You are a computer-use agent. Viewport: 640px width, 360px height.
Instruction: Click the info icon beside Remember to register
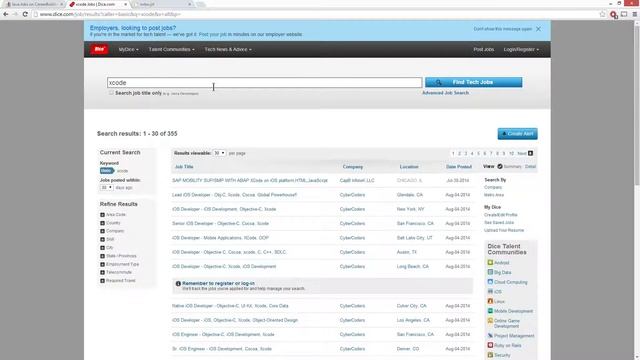pyautogui.click(x=178, y=284)
